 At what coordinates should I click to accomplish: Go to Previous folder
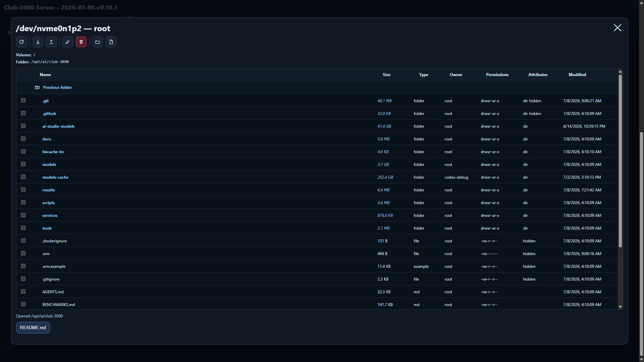[x=57, y=87]
